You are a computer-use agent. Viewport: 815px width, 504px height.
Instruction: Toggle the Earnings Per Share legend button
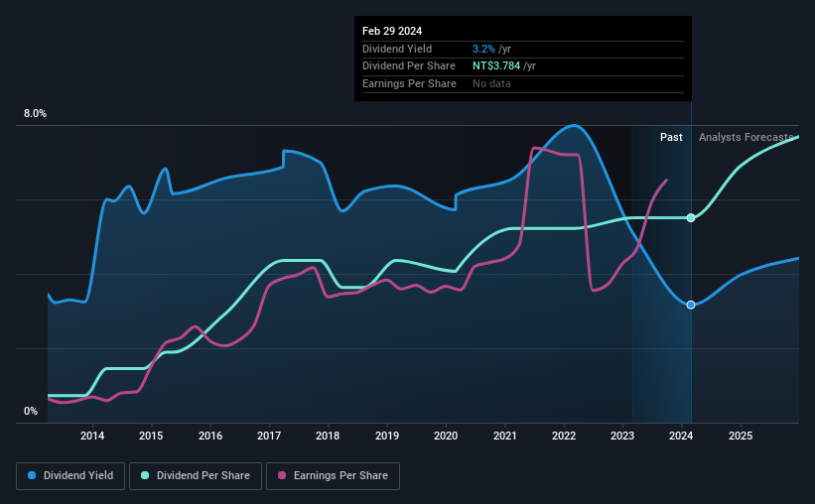coord(333,476)
